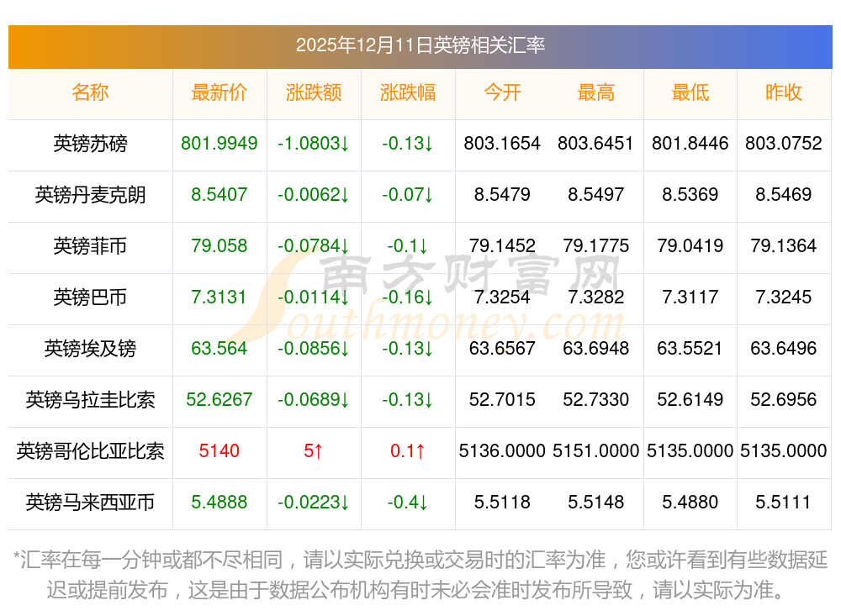The width and height of the screenshot is (841, 616).
Task: Click change amount -1.0803↓
Action: point(313,143)
